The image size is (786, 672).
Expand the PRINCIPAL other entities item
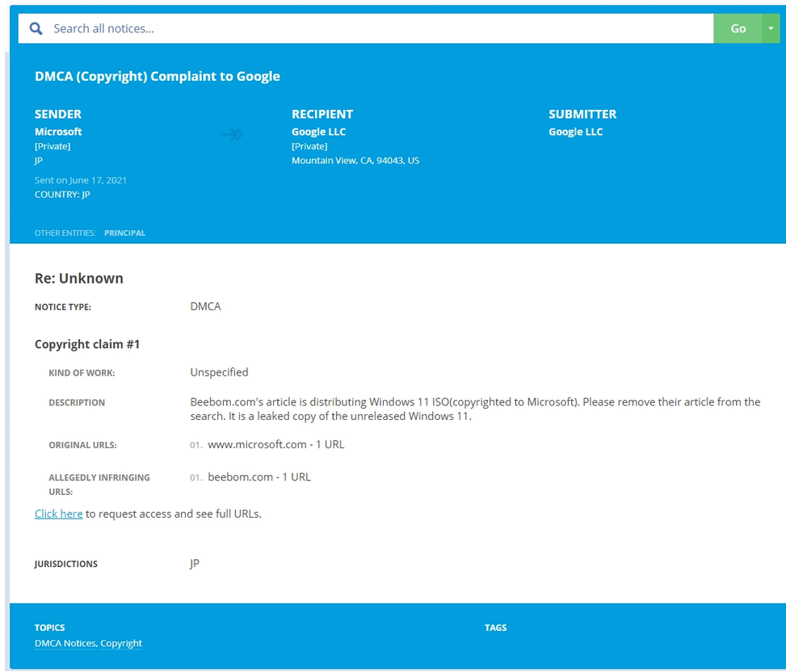[125, 233]
